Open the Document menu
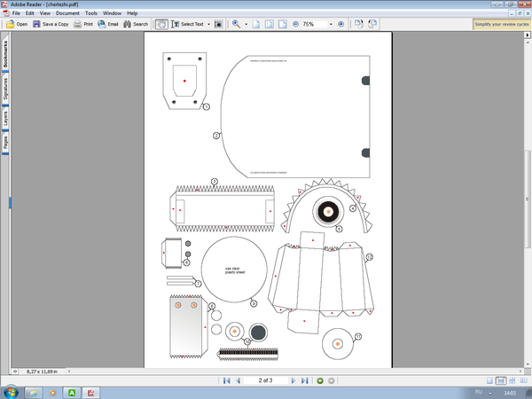 67,13
